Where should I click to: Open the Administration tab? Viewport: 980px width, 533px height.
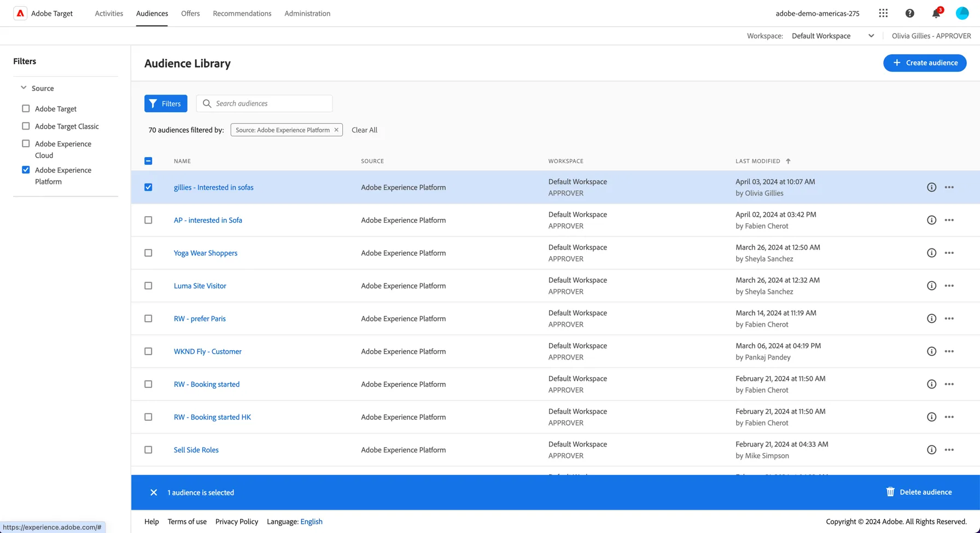[x=307, y=13]
